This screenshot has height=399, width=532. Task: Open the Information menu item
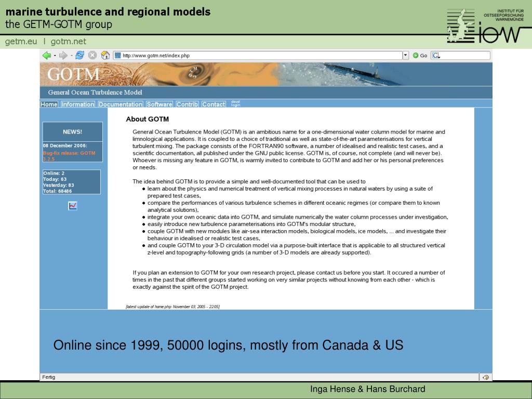[78, 104]
